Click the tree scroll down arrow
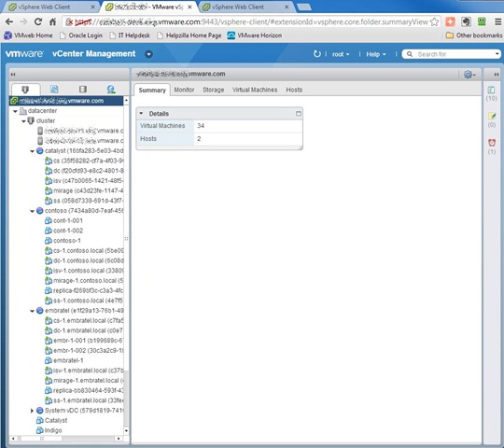 126,430
